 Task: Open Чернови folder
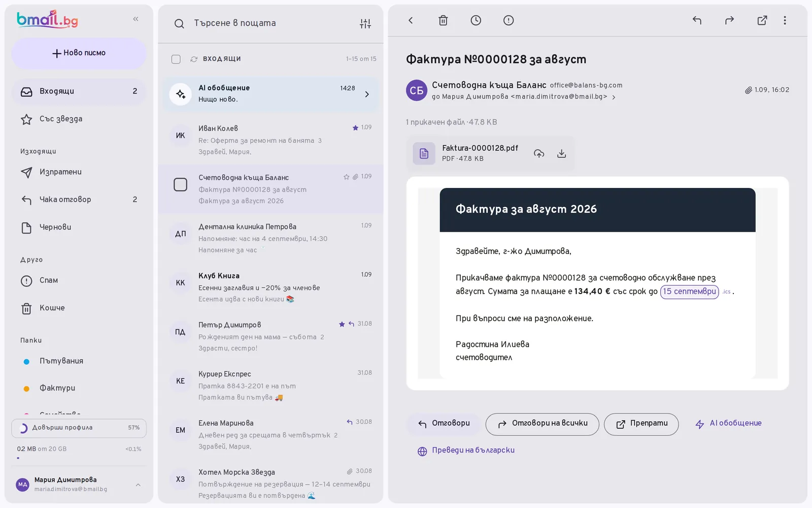79,227
